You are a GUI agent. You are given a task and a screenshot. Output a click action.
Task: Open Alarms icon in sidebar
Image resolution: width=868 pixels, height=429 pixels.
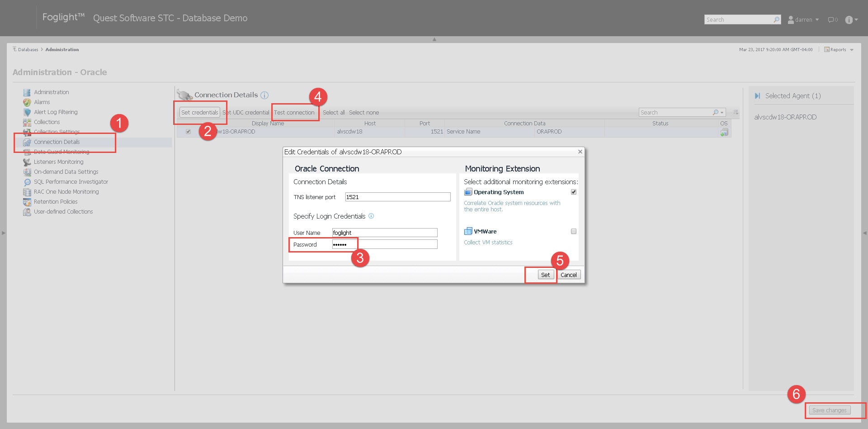tap(27, 102)
